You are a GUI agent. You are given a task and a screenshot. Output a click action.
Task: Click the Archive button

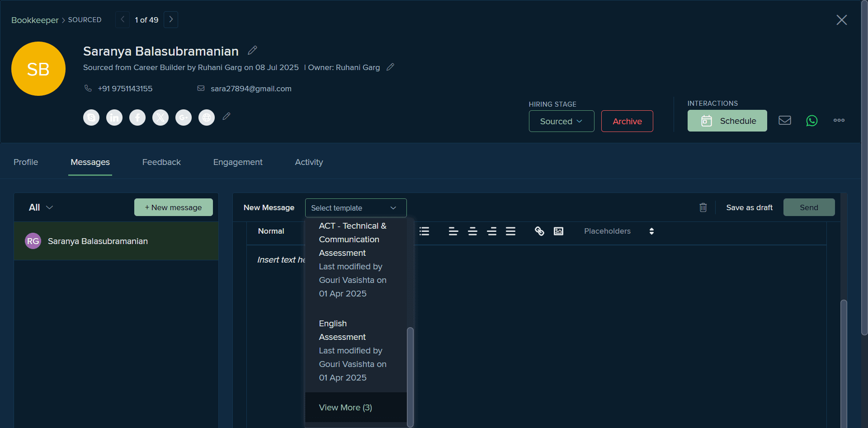pos(627,121)
